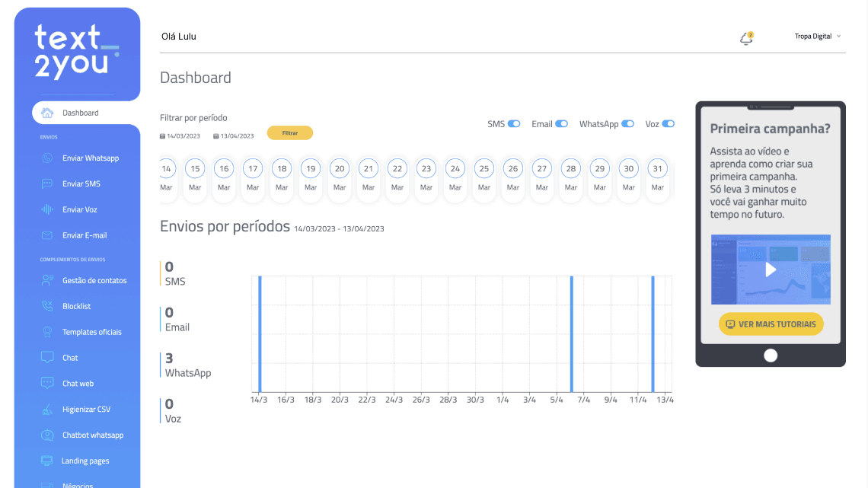
Task: Click the Blocklist phone icon
Action: coord(47,306)
